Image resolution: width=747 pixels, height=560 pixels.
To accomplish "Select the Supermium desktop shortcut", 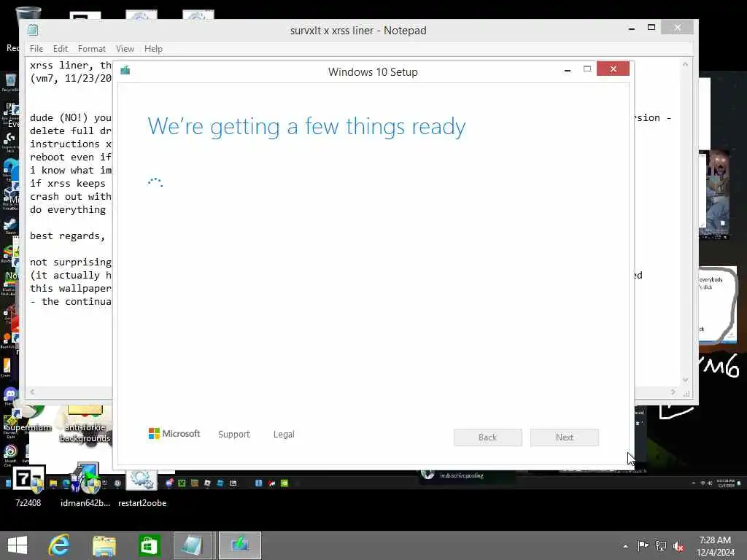I will coord(28,419).
